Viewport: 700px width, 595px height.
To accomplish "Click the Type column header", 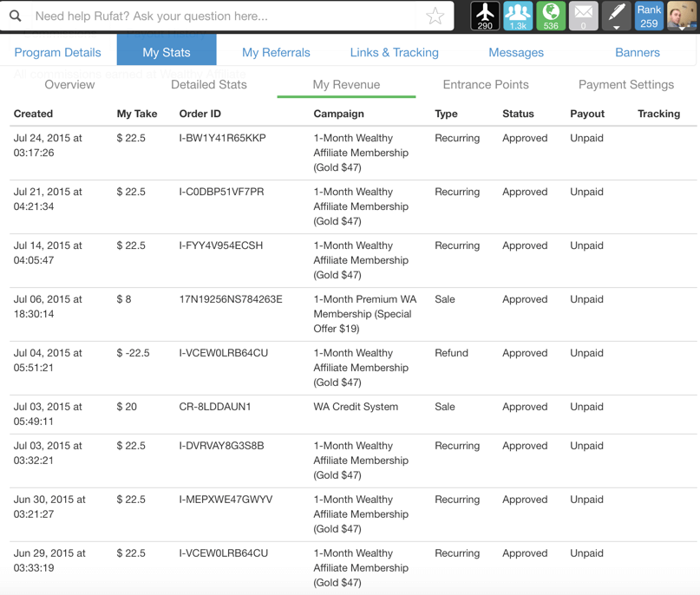I will [446, 114].
